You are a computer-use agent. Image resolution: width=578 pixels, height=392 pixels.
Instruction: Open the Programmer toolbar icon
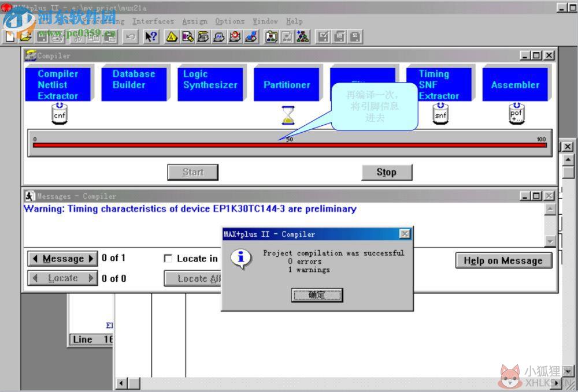251,36
